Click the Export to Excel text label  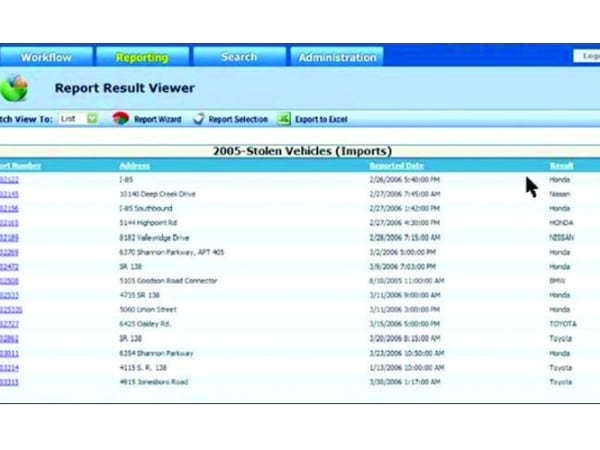click(x=321, y=119)
